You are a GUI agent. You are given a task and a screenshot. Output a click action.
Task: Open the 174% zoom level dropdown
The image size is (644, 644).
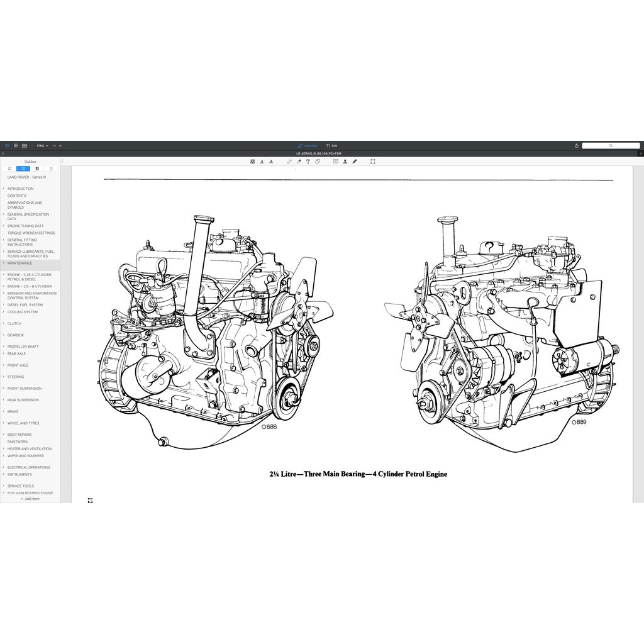[x=40, y=145]
